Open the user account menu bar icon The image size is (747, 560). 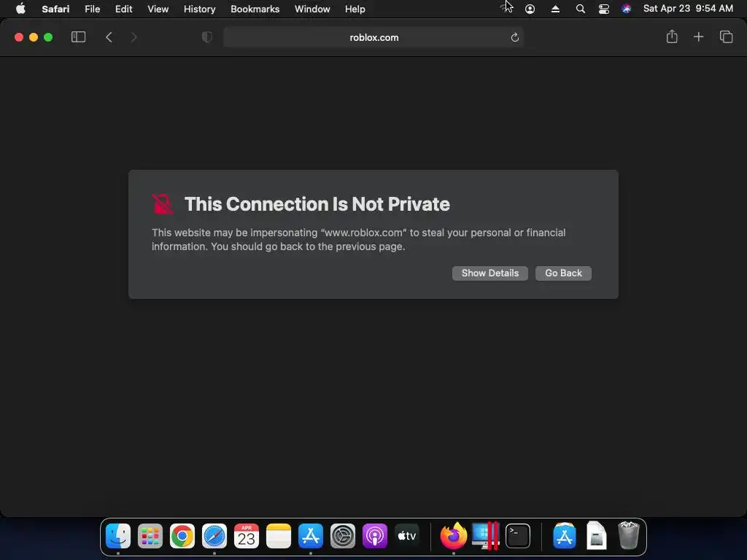tap(530, 9)
